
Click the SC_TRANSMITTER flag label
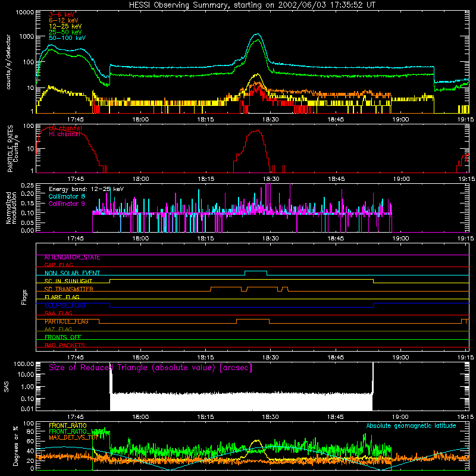point(69,289)
